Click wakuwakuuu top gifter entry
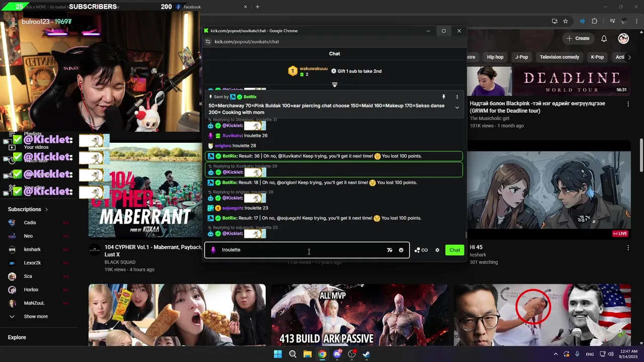 [307, 71]
